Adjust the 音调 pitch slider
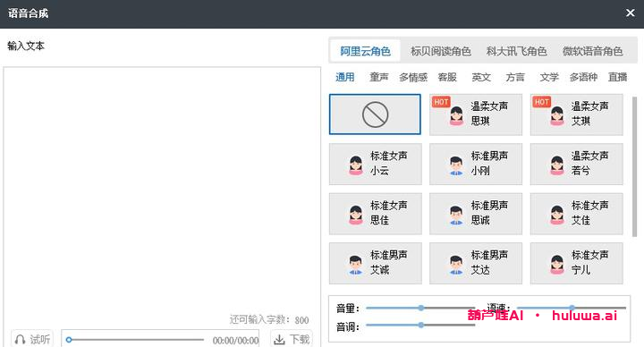Screen dimensions: 644x347 coord(420,325)
